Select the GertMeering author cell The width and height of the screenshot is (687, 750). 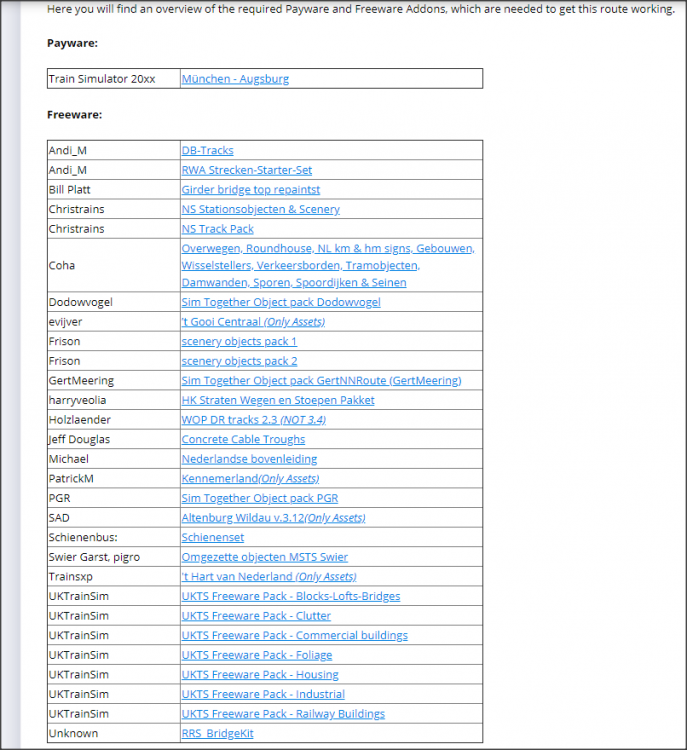coord(114,381)
